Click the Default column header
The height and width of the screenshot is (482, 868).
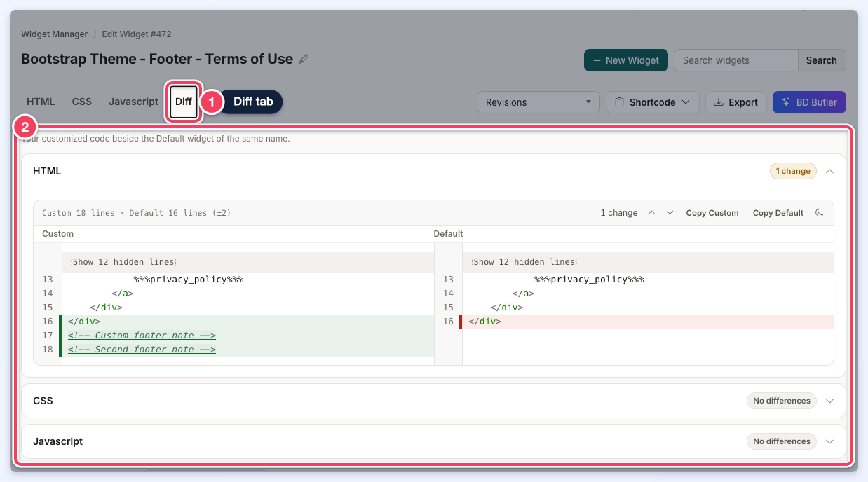pos(448,234)
